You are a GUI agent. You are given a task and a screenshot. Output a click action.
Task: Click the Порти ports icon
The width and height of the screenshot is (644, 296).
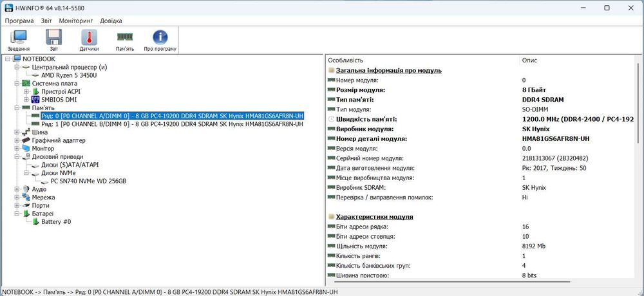26,205
